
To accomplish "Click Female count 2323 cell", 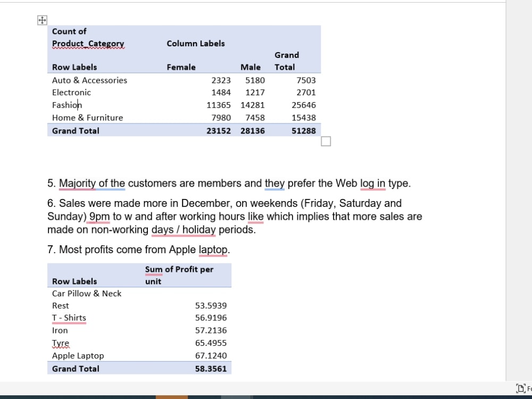I will click(x=221, y=80).
